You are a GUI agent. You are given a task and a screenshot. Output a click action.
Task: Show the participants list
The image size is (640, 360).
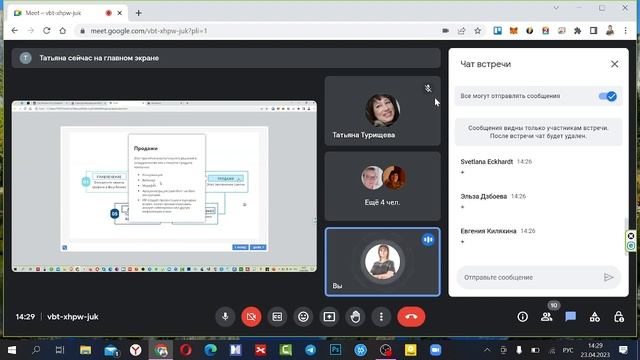[x=547, y=317]
